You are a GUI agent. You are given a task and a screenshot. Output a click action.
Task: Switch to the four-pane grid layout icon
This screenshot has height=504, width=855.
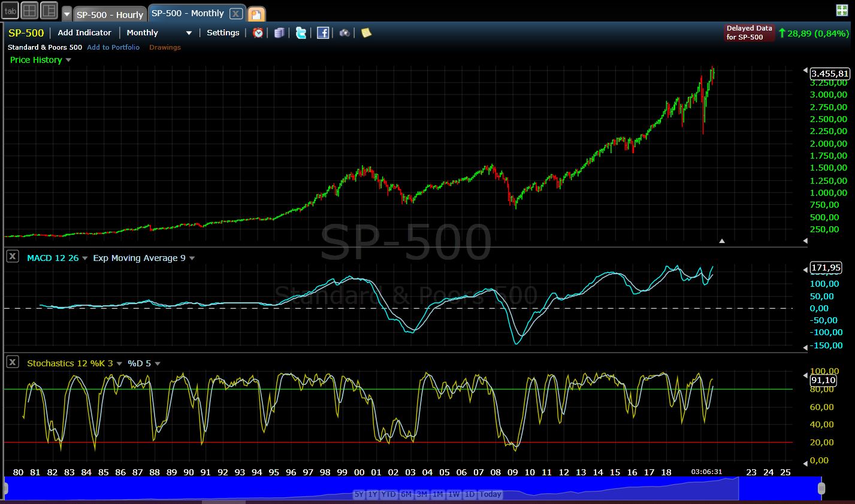pyautogui.click(x=29, y=11)
